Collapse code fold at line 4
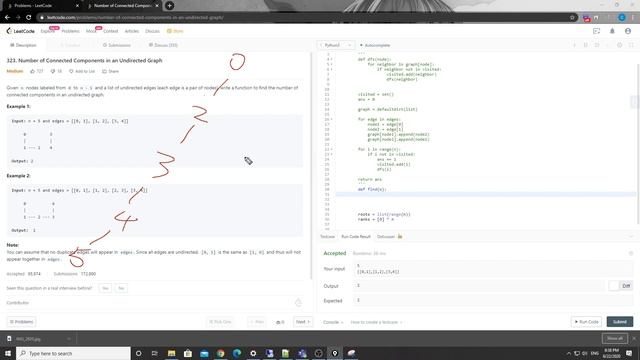Viewport: 640px width, 360px height. pos(331,60)
